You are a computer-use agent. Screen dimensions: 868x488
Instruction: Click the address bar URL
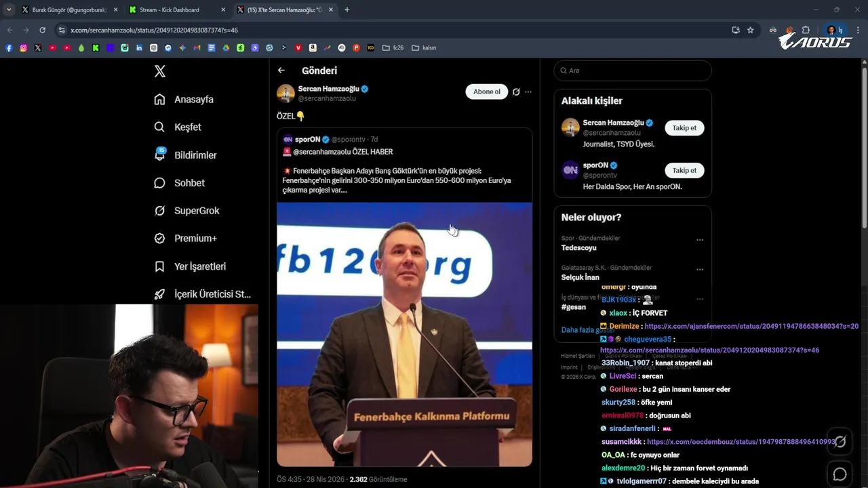pos(154,30)
